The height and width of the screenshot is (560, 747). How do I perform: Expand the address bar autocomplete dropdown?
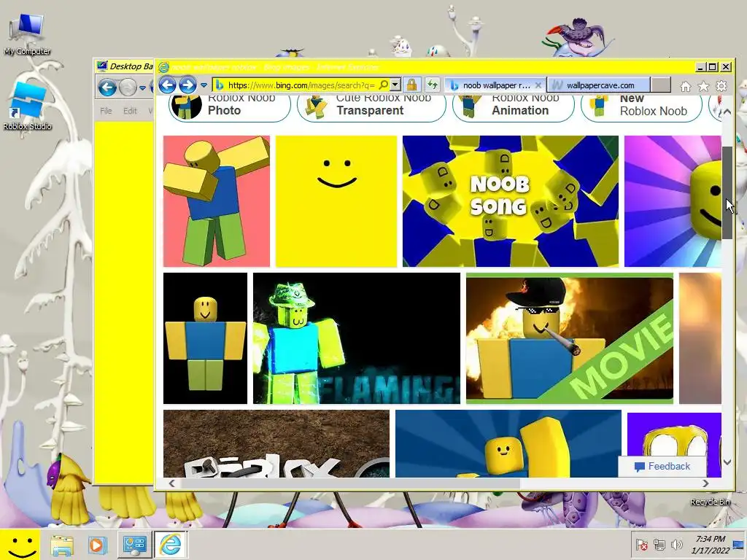pyautogui.click(x=395, y=85)
